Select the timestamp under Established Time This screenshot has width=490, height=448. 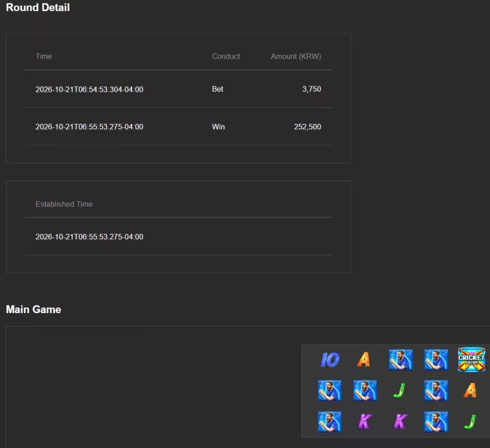click(x=89, y=236)
